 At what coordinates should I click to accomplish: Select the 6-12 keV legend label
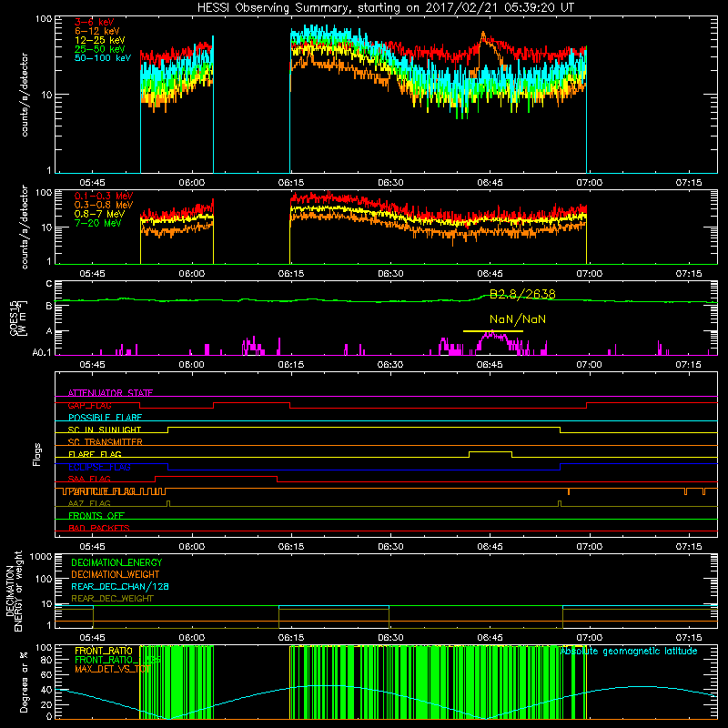[x=97, y=31]
